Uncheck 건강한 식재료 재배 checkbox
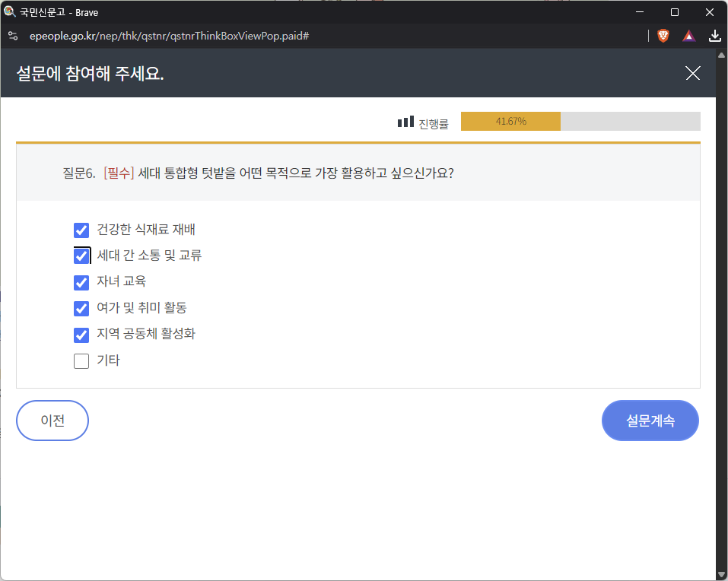Image resolution: width=728 pixels, height=581 pixels. coord(81,230)
